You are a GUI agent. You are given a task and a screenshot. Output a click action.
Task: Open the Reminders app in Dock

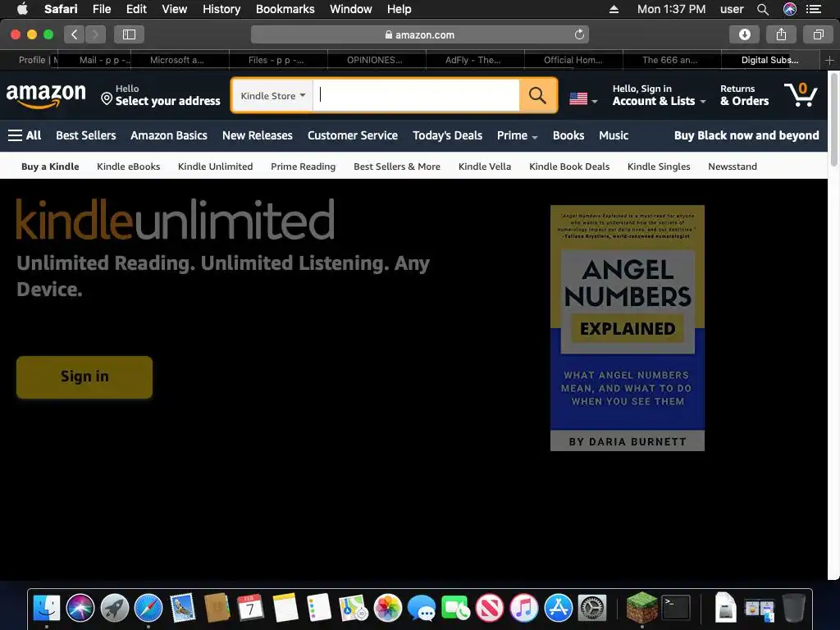319,608
